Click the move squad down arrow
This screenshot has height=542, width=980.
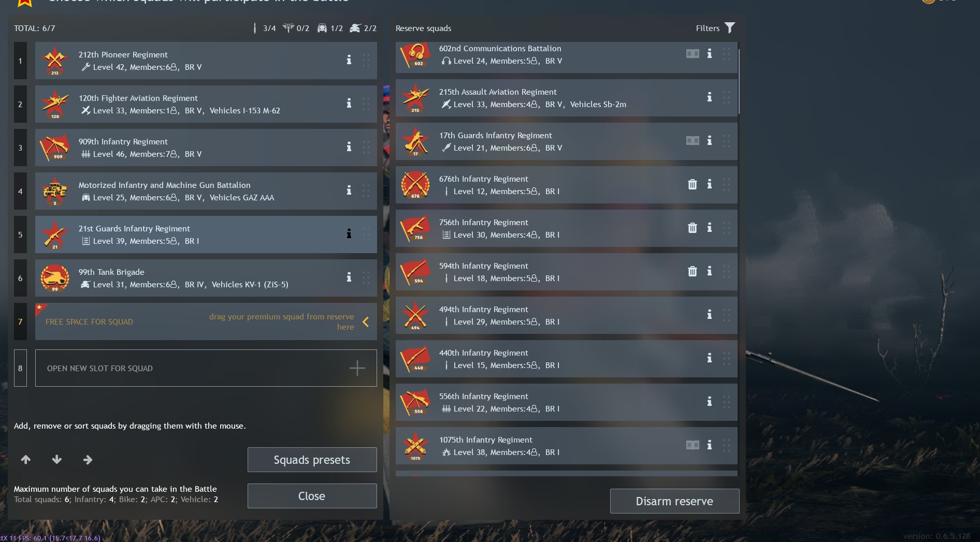pos(57,459)
